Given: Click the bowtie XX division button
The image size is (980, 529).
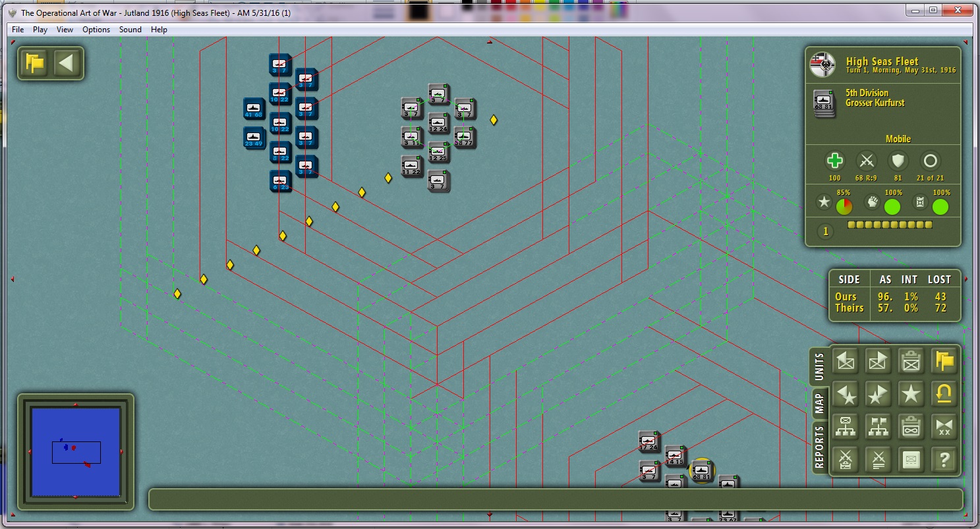Looking at the screenshot, I should tap(944, 427).
